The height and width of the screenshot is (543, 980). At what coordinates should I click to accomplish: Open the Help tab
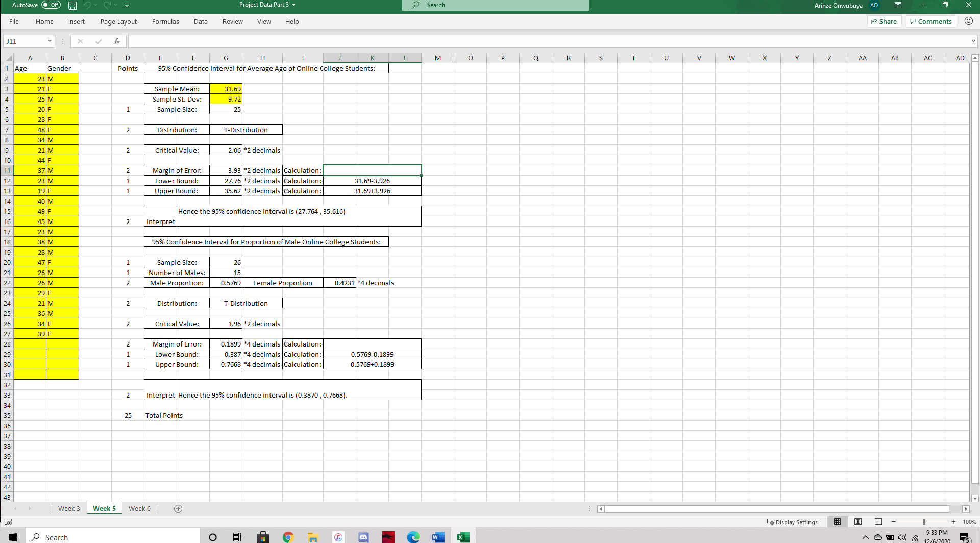(x=292, y=21)
